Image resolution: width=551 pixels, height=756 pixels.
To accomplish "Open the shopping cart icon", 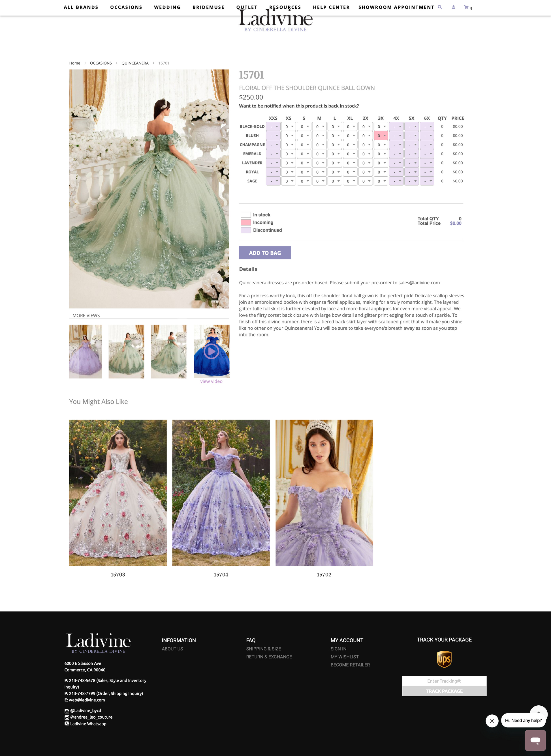I will 467,7.
